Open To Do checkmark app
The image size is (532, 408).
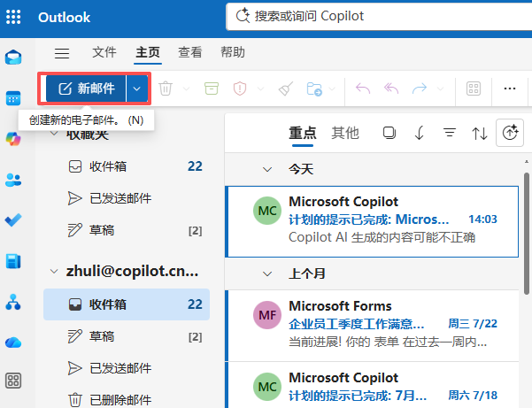13,220
